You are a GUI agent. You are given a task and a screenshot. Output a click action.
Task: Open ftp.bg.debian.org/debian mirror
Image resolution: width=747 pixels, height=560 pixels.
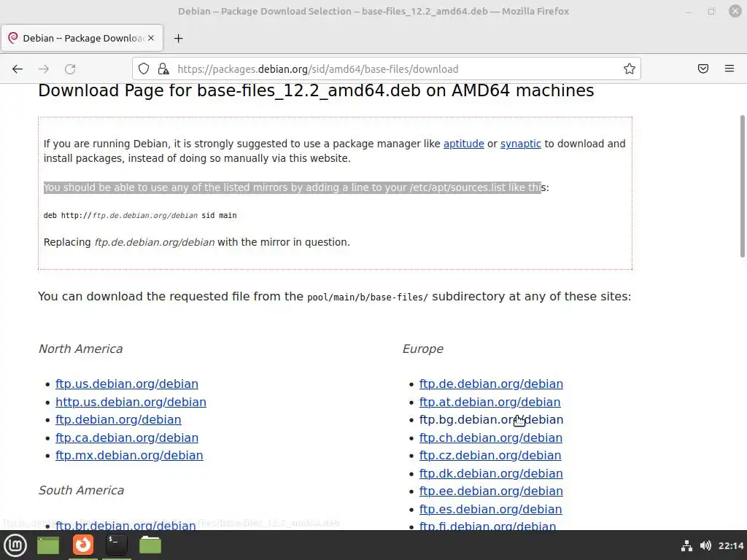pos(491,419)
